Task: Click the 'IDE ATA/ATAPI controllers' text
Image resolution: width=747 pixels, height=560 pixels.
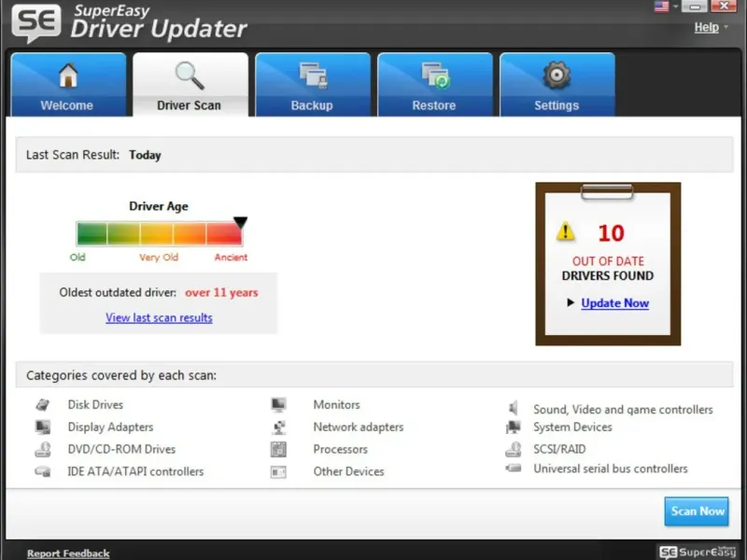Action: 135,471
